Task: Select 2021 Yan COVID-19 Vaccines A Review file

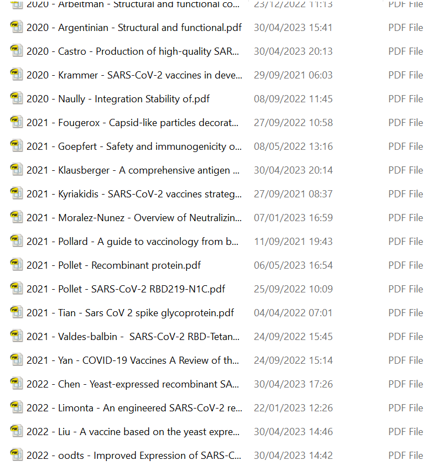Action: [x=133, y=360]
